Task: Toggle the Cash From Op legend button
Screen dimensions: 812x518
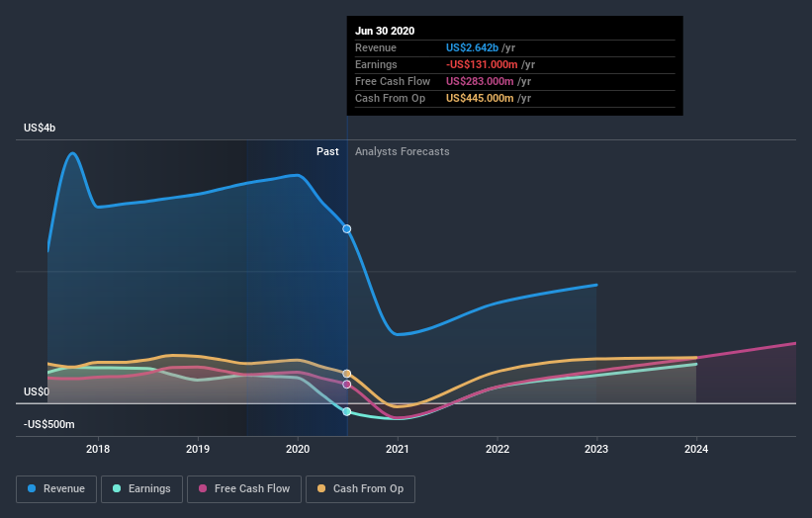Action: click(x=360, y=489)
